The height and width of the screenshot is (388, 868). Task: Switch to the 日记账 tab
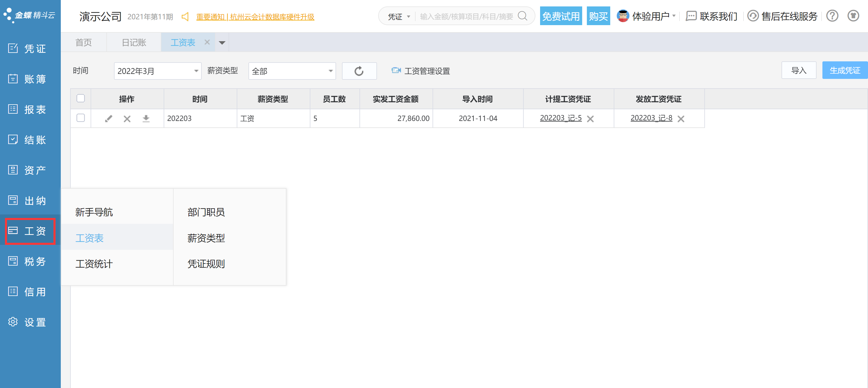click(134, 43)
